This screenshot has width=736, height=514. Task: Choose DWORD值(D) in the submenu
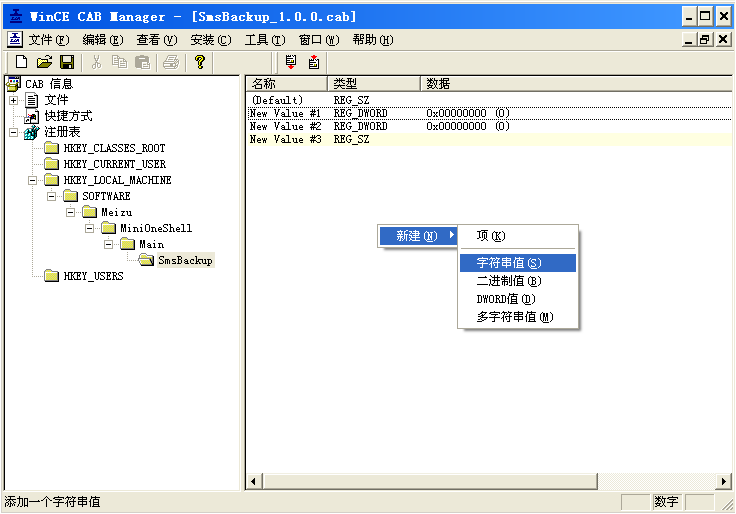point(518,299)
